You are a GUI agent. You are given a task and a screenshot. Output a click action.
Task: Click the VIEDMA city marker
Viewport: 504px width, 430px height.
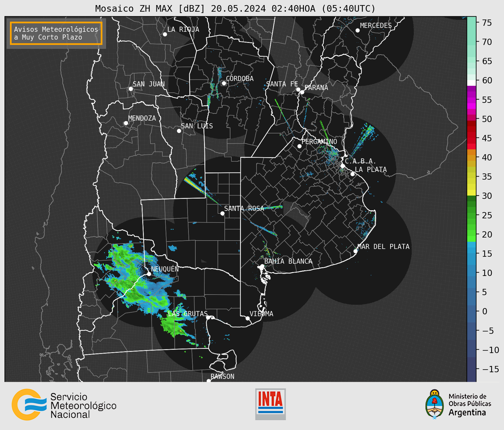(247, 318)
